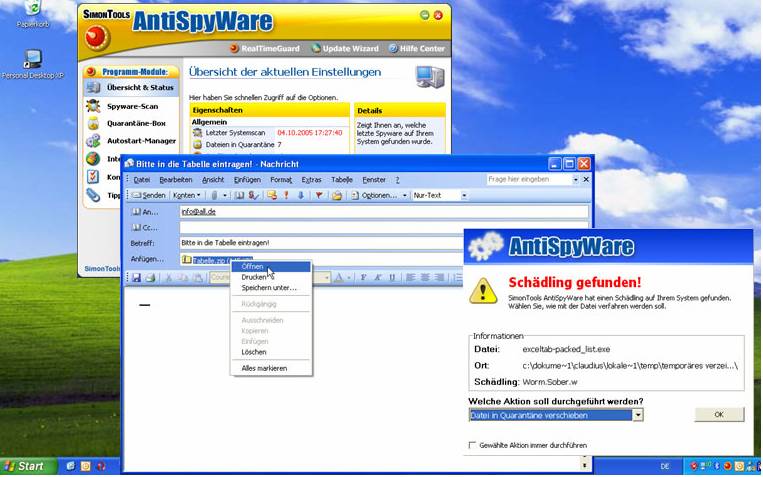Check 'Gewählte Aktion immer durchführen'
The height and width of the screenshot is (477, 763).
coord(472,445)
